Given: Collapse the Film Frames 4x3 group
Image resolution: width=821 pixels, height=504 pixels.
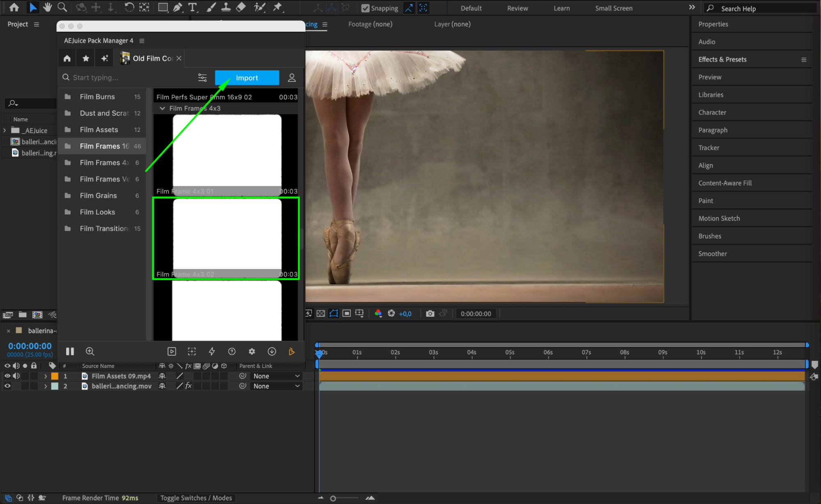Looking at the screenshot, I should pos(162,108).
